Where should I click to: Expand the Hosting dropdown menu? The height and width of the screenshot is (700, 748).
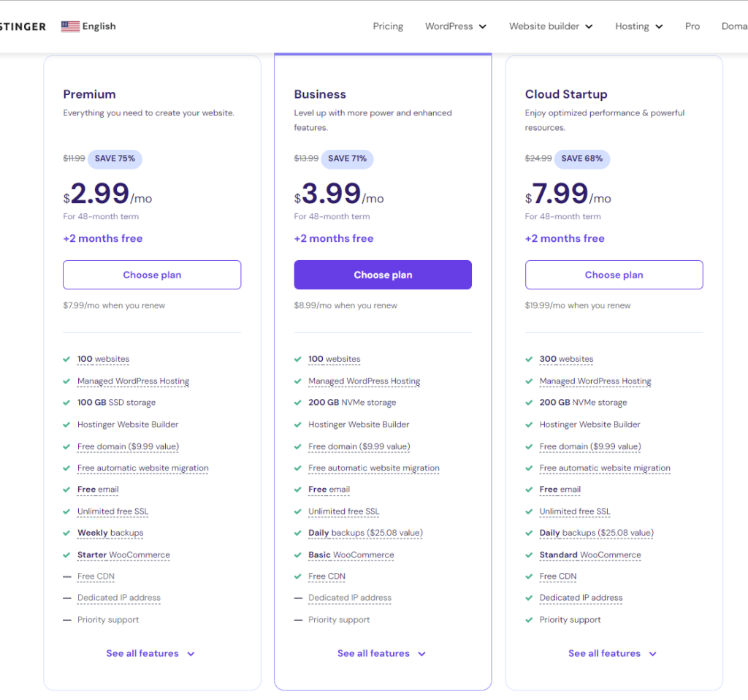[x=638, y=26]
